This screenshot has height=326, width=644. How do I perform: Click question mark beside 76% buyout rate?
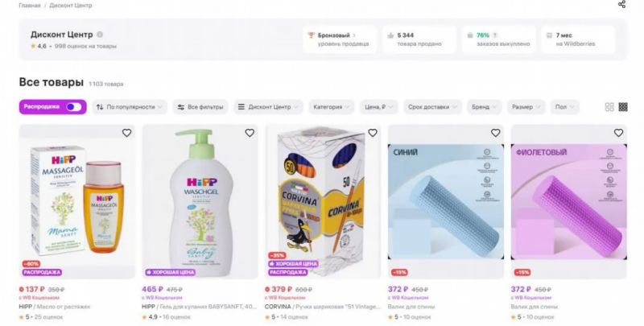click(495, 35)
